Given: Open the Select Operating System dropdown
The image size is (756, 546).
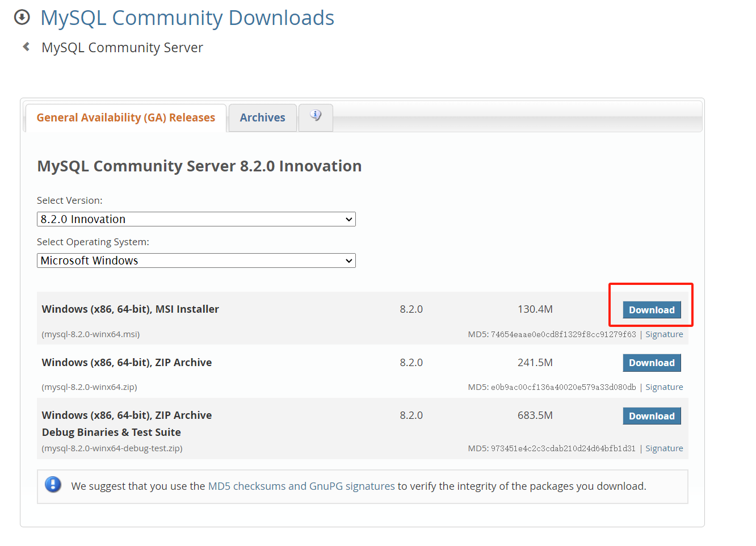Looking at the screenshot, I should pyautogui.click(x=196, y=261).
